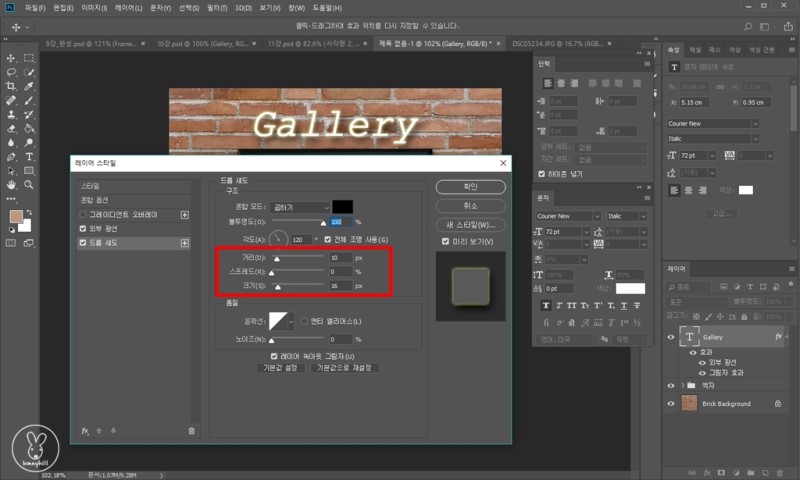Select the Hand tool
This screenshot has width=800, height=480.
pos(11,185)
